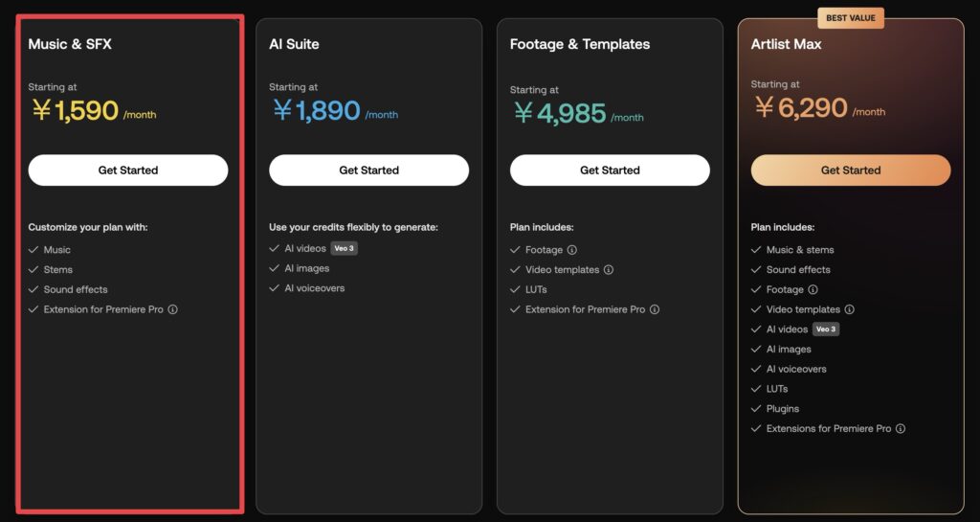Click the Veo 3 badge in AI Suite

(x=344, y=248)
